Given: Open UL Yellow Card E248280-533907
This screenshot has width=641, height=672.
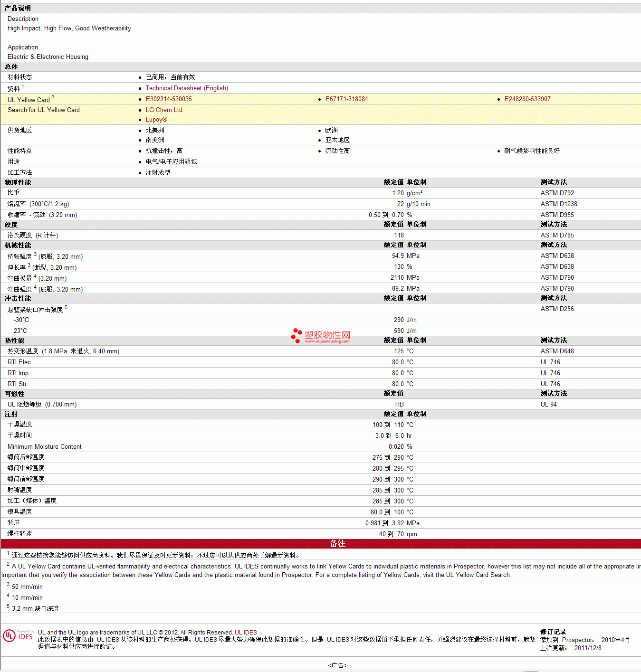Looking at the screenshot, I should click(x=527, y=99).
